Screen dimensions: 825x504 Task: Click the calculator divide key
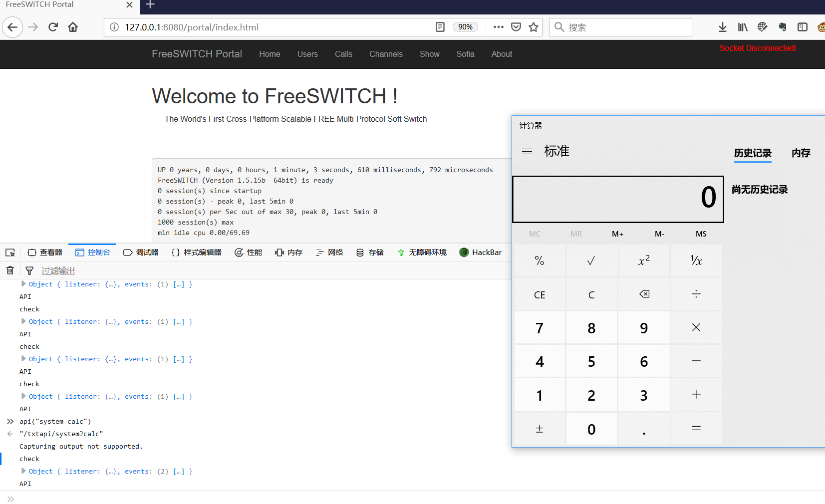(x=696, y=294)
